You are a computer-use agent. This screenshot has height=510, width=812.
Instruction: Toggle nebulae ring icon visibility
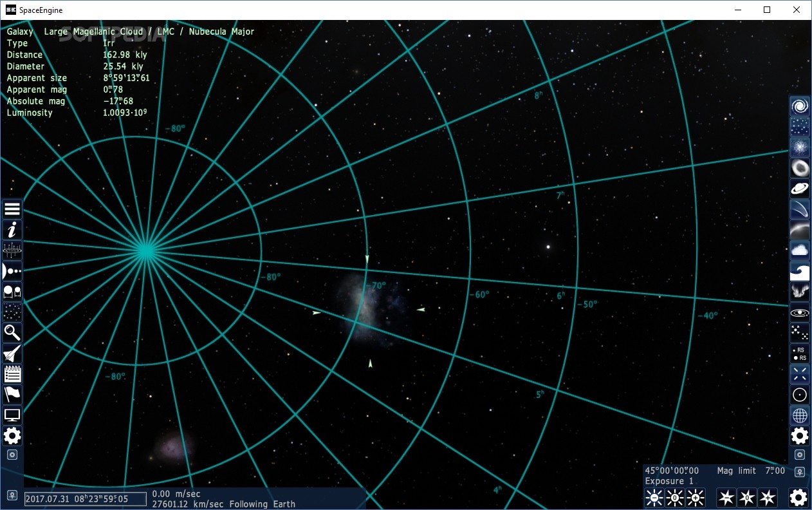[800, 168]
